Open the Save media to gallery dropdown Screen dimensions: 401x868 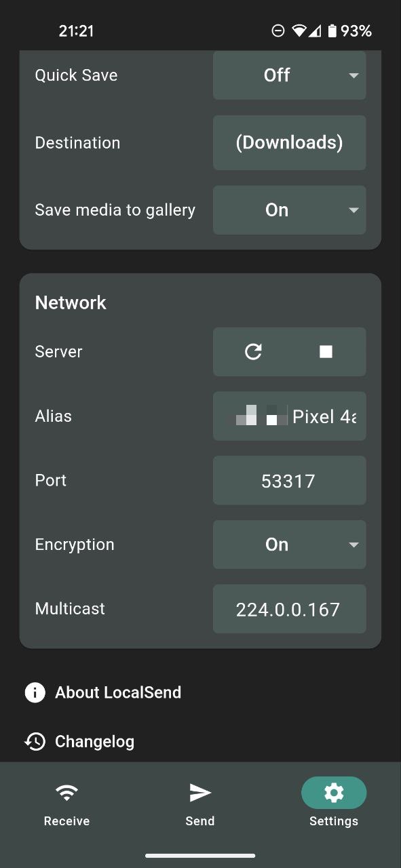coord(289,210)
